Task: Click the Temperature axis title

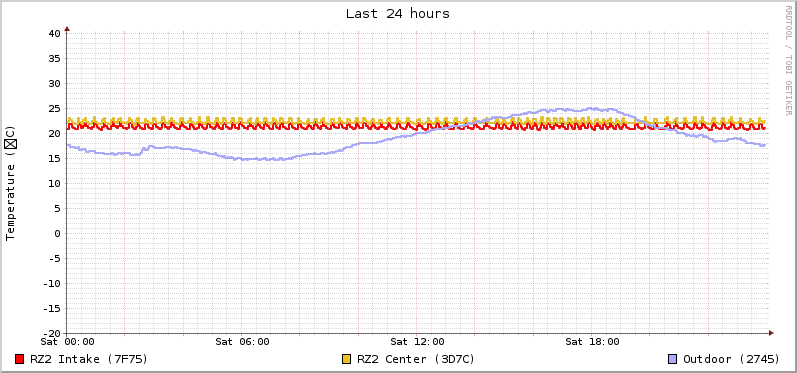Action: coord(11,183)
